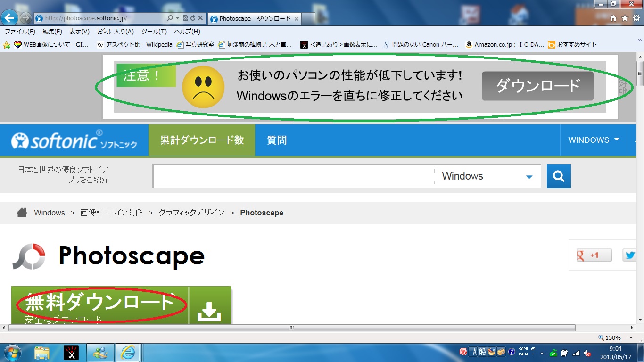Viewport: 644px width, 362px height.
Task: Stop loading with the address bar X icon
Action: coord(200,18)
